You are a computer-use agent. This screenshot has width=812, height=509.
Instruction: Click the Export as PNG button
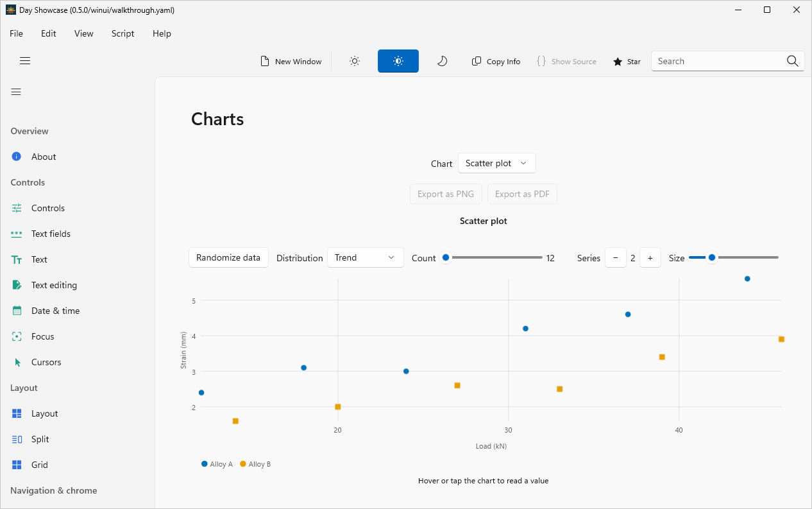pos(446,194)
